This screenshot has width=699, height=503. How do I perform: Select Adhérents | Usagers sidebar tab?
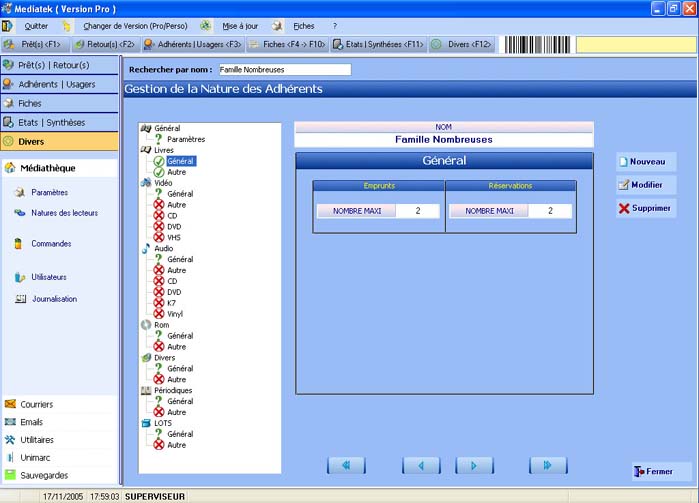[60, 84]
